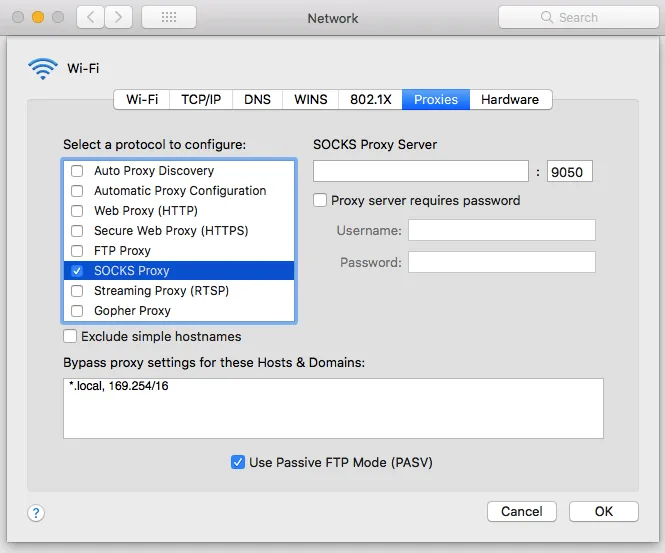Viewport: 665px width, 553px height.
Task: Select the FTP Proxy row label
Action: 122,251
